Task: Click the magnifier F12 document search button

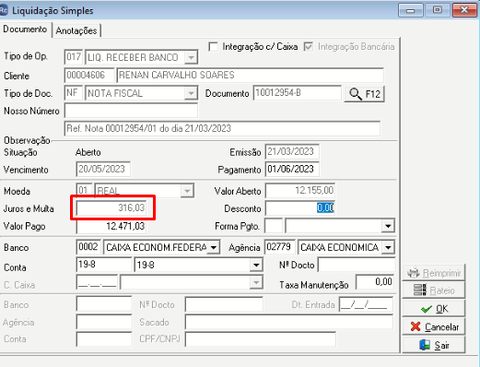Action: point(364,94)
